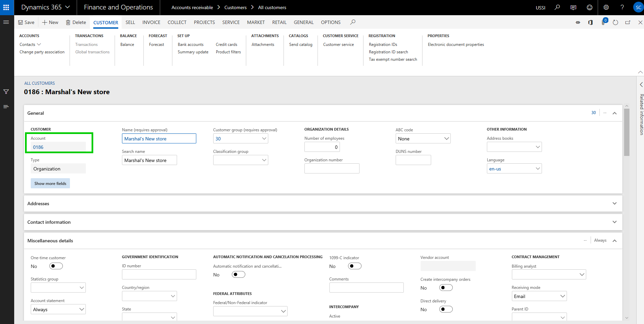
Task: Refresh the page using refresh icon
Action: [x=615, y=22]
